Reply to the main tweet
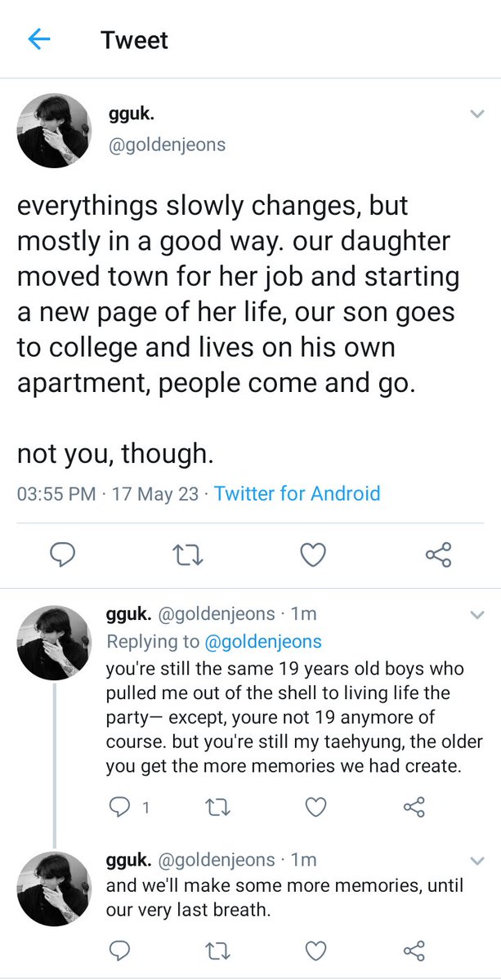This screenshot has height=980, width=501. (63, 555)
